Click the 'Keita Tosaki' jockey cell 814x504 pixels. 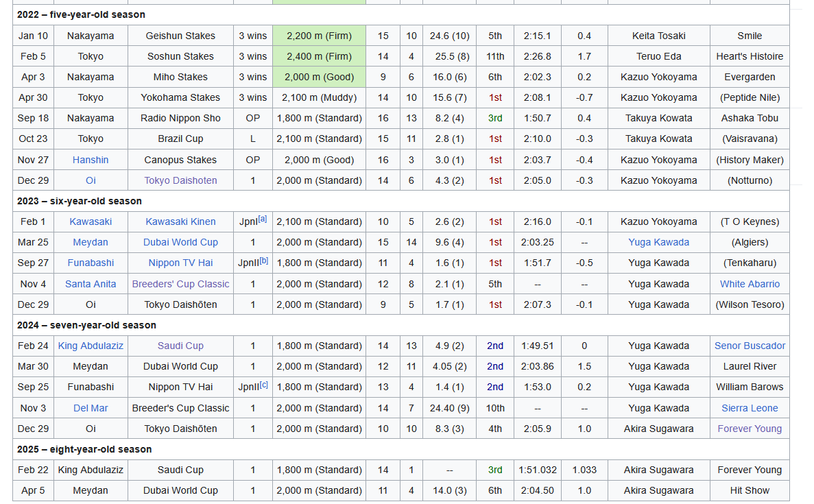[658, 36]
